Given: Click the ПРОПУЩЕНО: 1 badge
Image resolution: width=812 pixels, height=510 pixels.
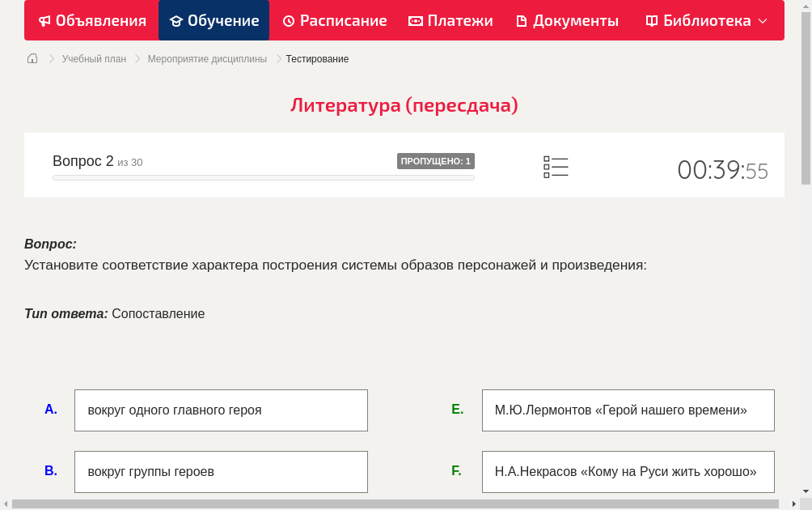Looking at the screenshot, I should 436,160.
